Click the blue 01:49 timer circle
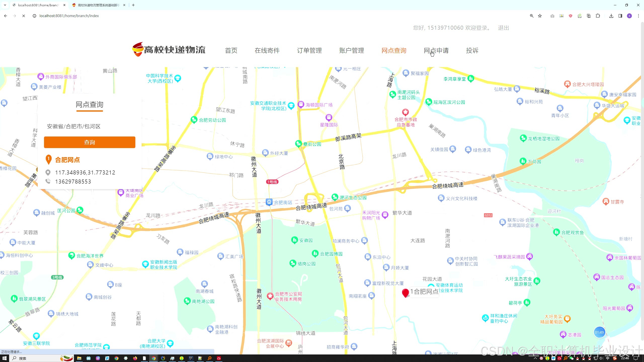Viewport: 644px width, 362px height. point(599,332)
